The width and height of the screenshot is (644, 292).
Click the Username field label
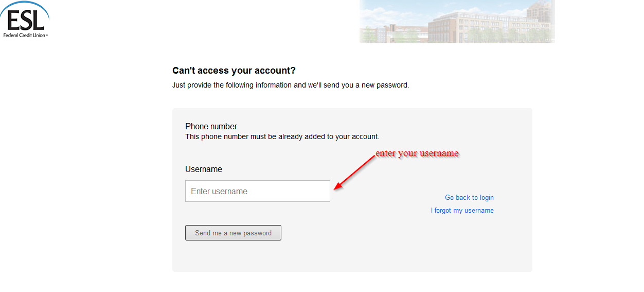pos(204,169)
